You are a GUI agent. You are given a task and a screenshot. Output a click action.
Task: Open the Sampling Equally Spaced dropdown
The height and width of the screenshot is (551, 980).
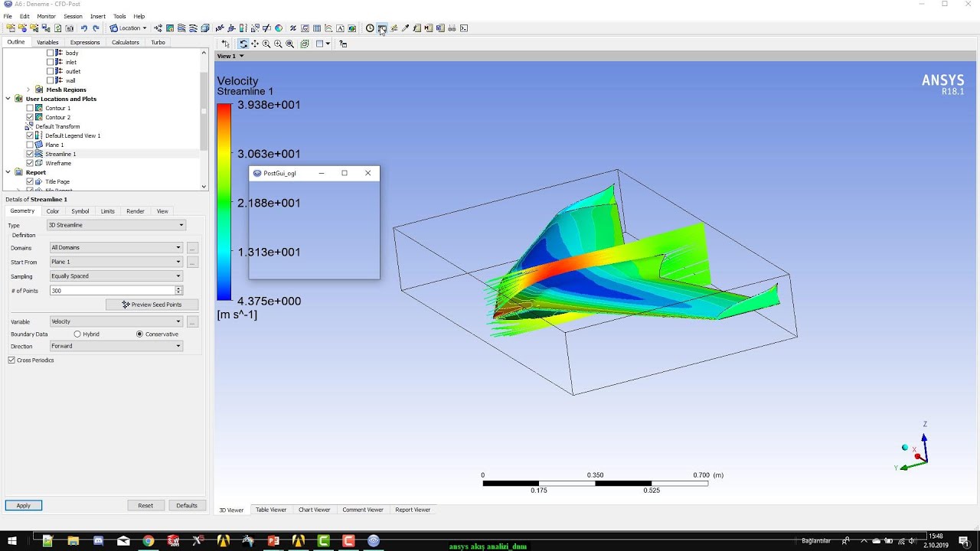pyautogui.click(x=116, y=276)
